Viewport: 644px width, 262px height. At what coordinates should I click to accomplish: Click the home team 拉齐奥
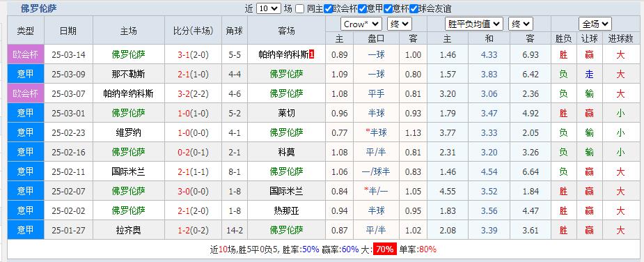128,230
